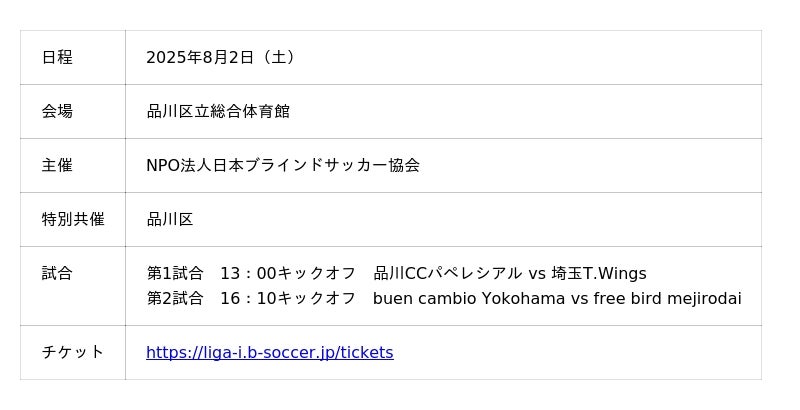The height and width of the screenshot is (410, 800).
Task: Click buen cambio Yokohama team name
Action: coord(469,298)
